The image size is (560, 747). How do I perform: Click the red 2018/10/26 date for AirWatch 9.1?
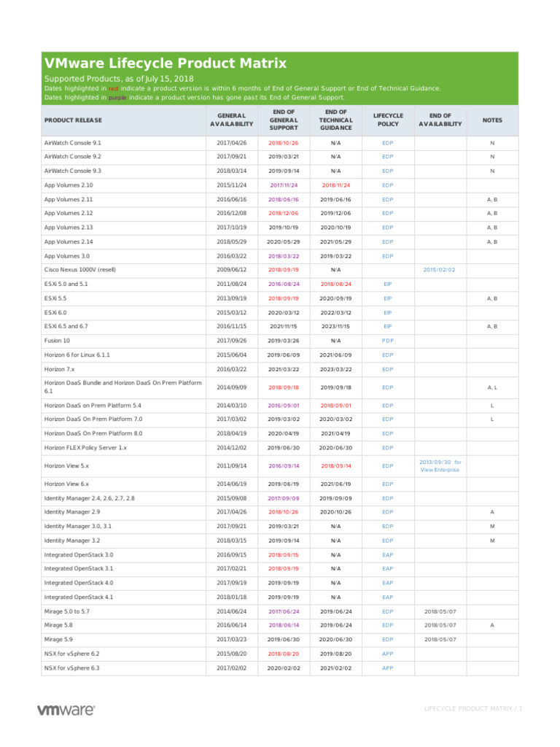click(x=284, y=143)
